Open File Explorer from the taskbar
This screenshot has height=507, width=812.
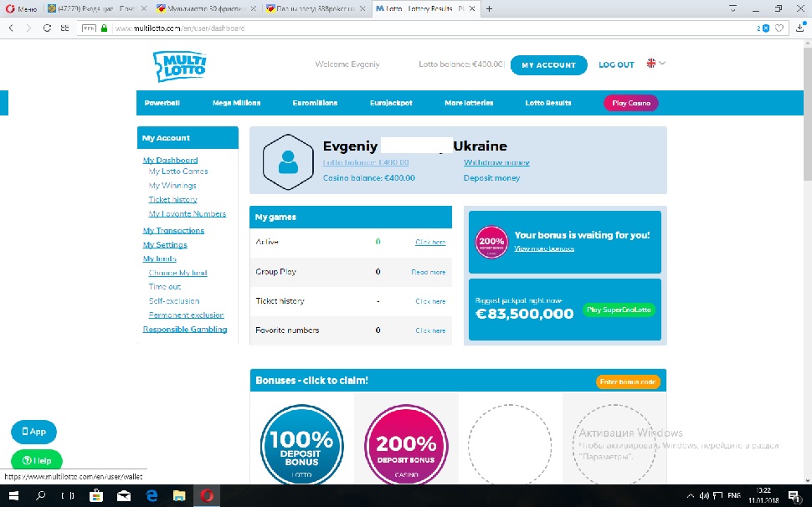coord(179,495)
